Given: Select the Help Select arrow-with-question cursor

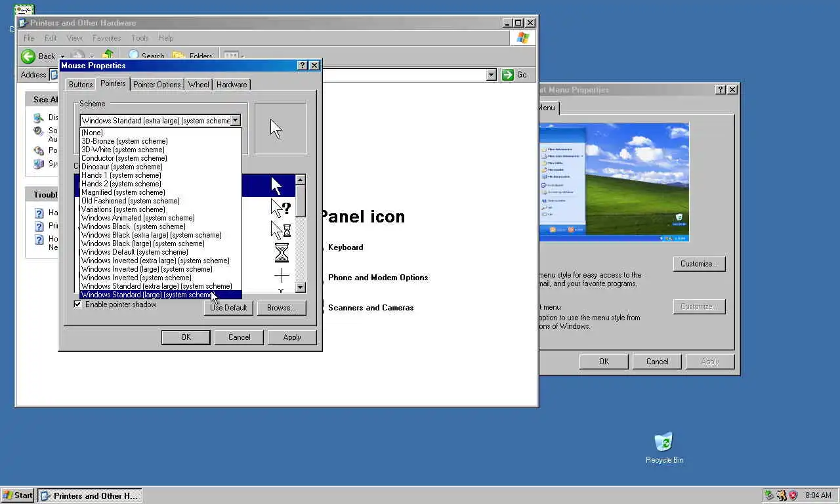Looking at the screenshot, I should pos(281,209).
